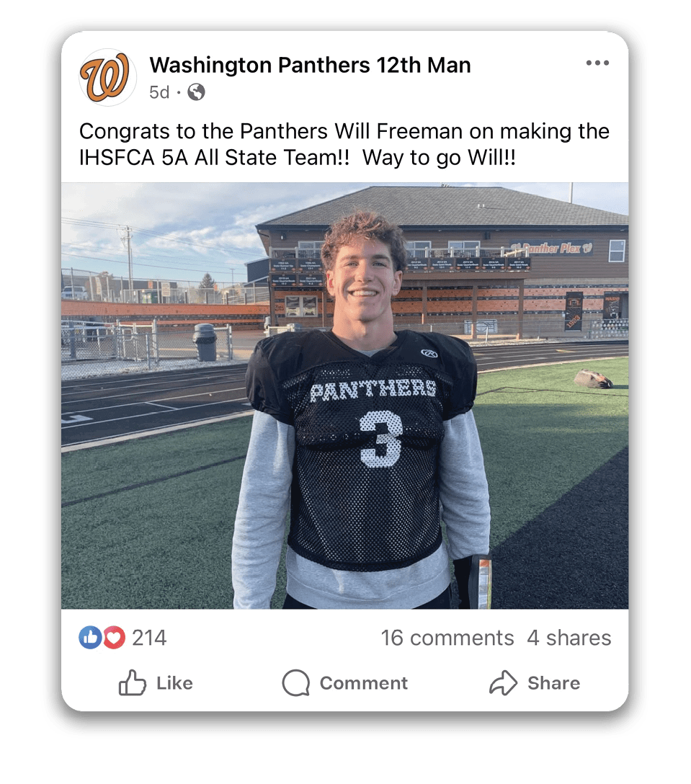This screenshot has height=784, width=691.
Task: Click the red heart reaction icon
Action: (x=114, y=637)
